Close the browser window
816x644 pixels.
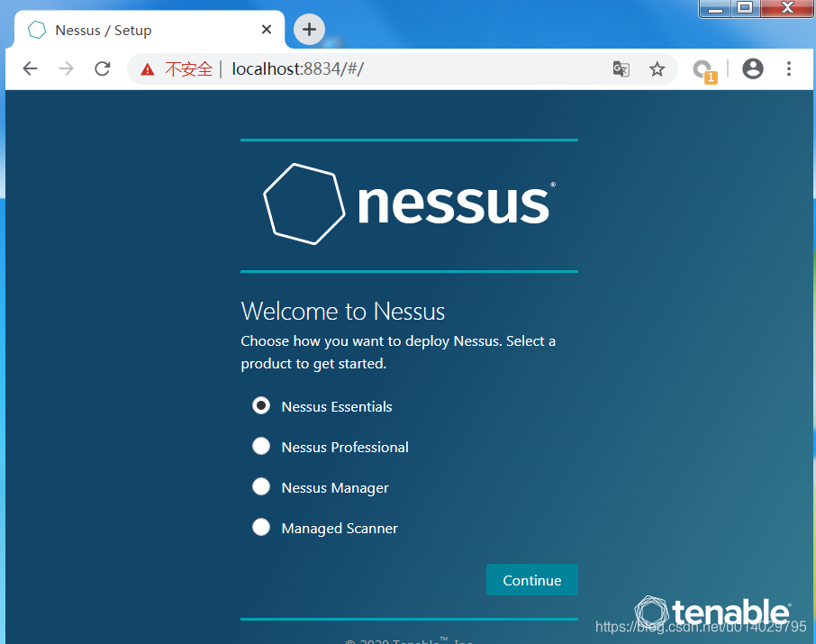787,8
